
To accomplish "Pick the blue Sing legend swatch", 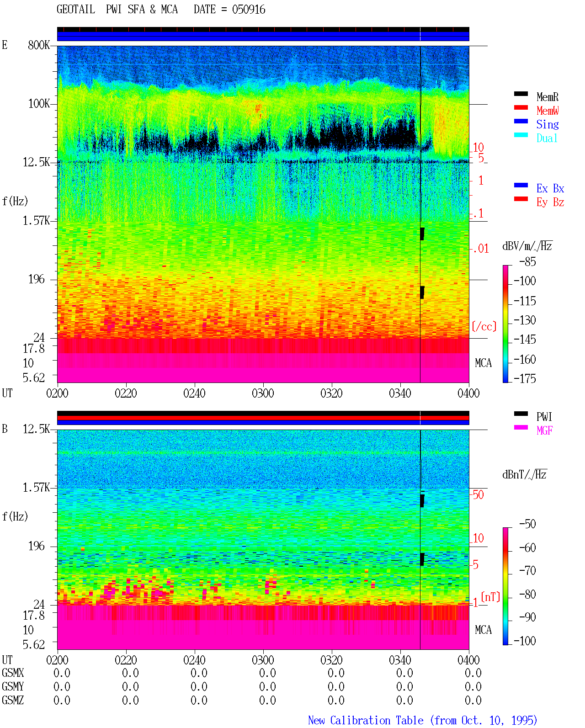I will (521, 122).
